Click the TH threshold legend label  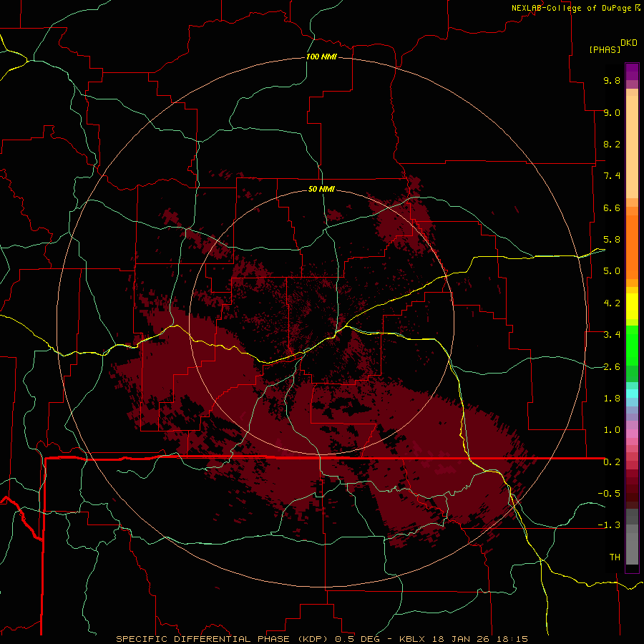tap(615, 557)
